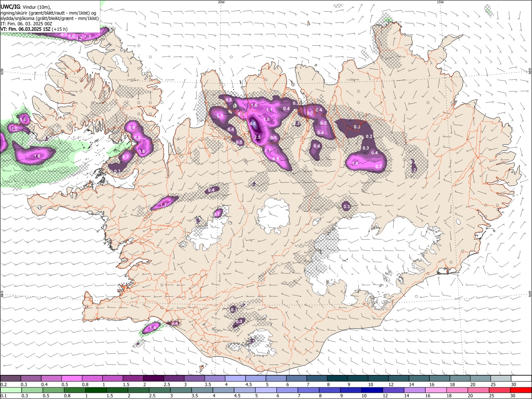Select the light pink 16 swatch, lower legend
This screenshot has width=532, height=399.
click(x=436, y=390)
